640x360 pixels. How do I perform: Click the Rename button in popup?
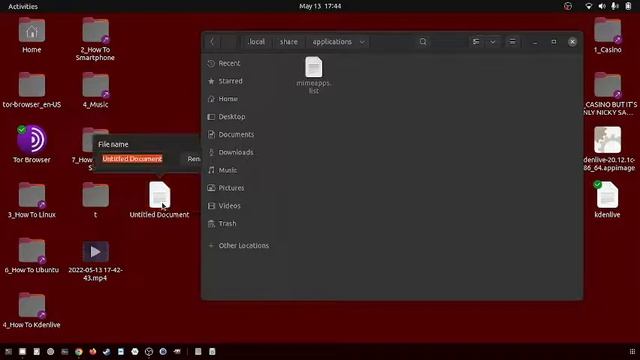point(193,159)
